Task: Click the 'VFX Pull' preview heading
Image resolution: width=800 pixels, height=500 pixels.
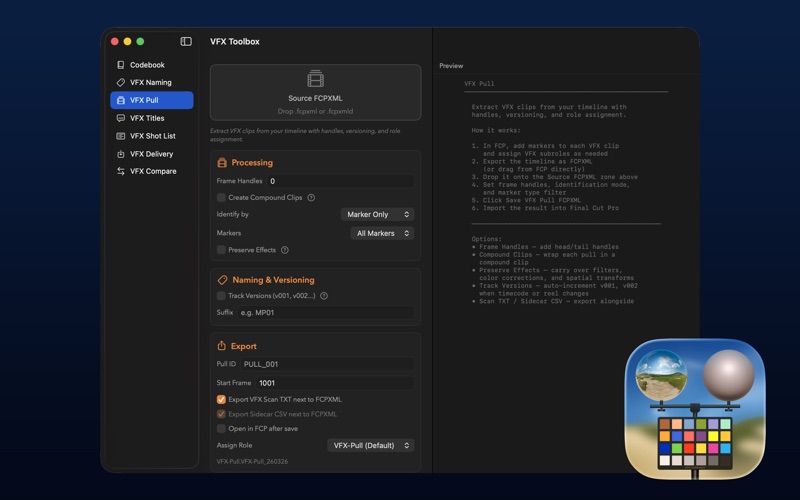Action: click(479, 84)
